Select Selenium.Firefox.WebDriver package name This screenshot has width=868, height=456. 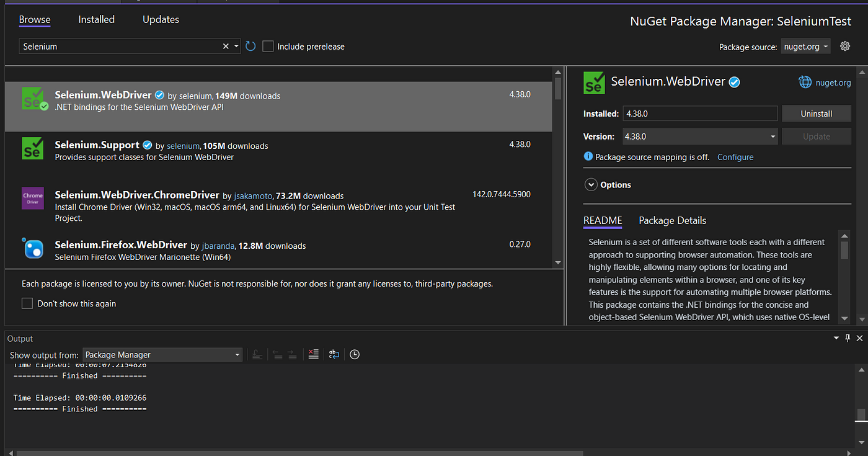(x=121, y=244)
